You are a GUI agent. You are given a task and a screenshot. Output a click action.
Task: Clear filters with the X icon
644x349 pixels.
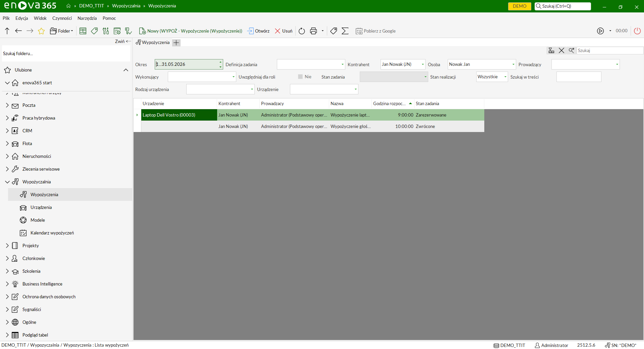click(x=561, y=50)
